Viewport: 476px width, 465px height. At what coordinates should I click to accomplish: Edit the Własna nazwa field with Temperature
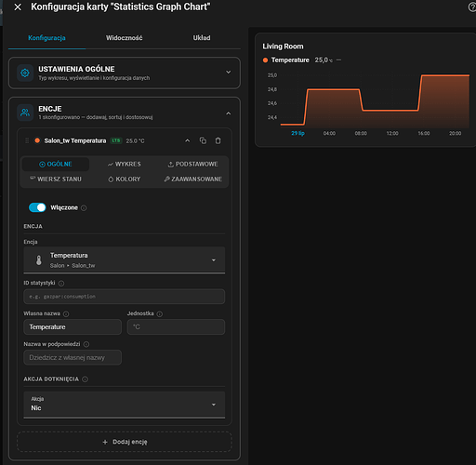[x=73, y=327]
